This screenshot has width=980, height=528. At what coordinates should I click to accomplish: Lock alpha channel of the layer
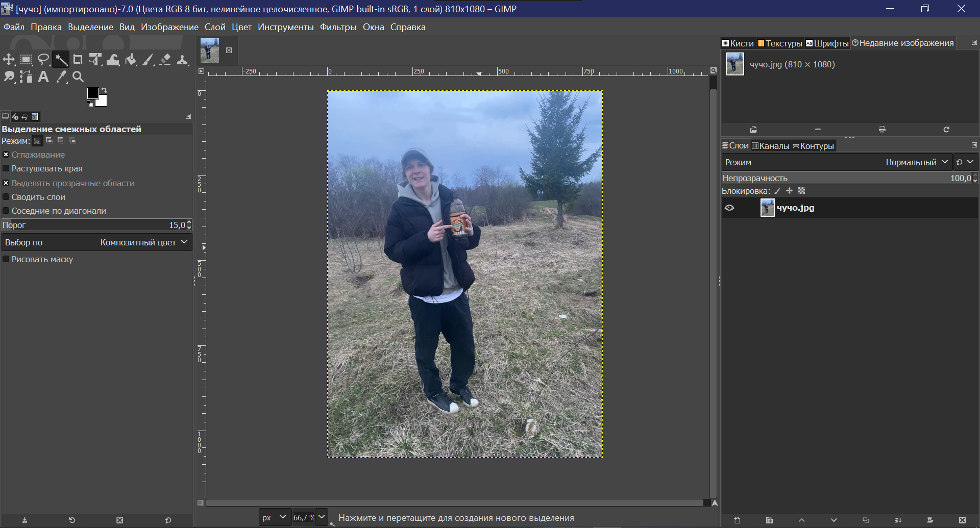(801, 191)
